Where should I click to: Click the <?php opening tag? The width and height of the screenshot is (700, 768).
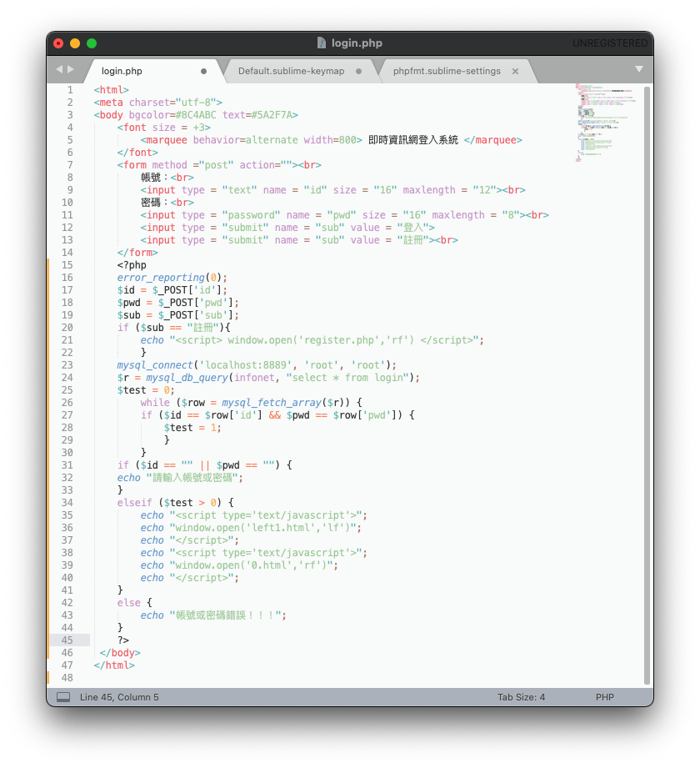tap(132, 265)
